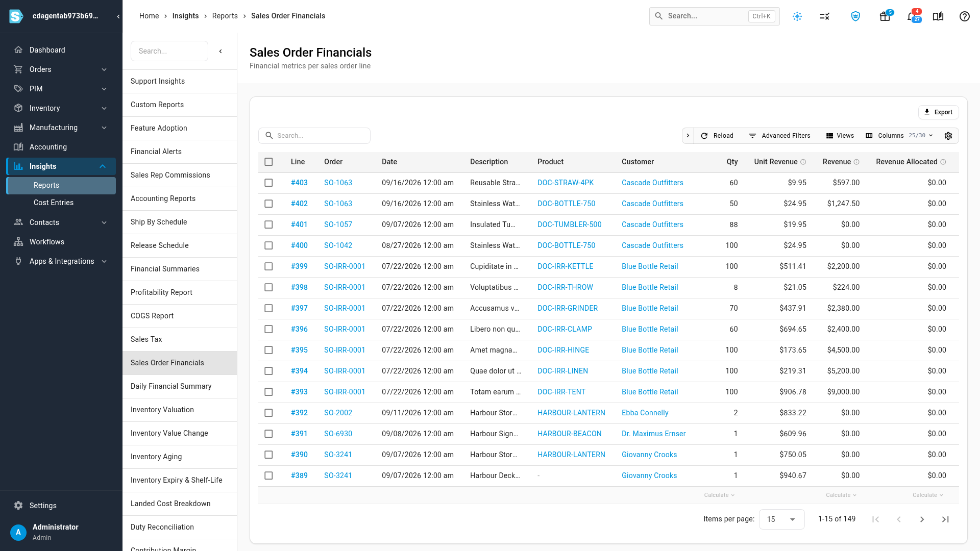Go to next page of results
The image size is (980, 551).
pyautogui.click(x=922, y=519)
